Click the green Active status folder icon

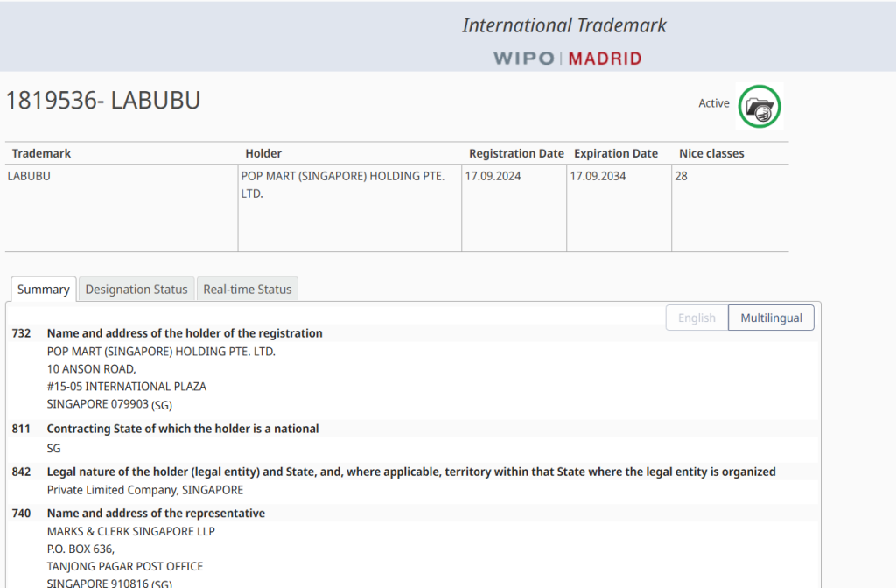[759, 106]
